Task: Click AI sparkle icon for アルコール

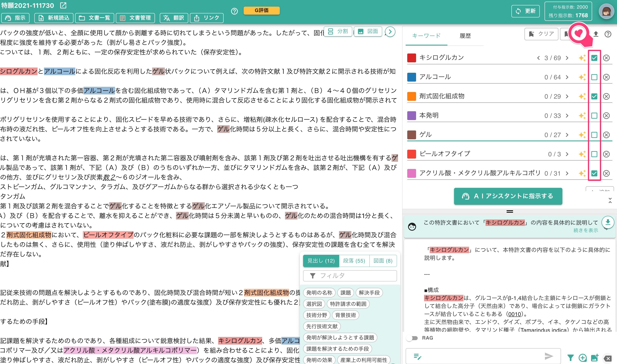Action: click(582, 77)
